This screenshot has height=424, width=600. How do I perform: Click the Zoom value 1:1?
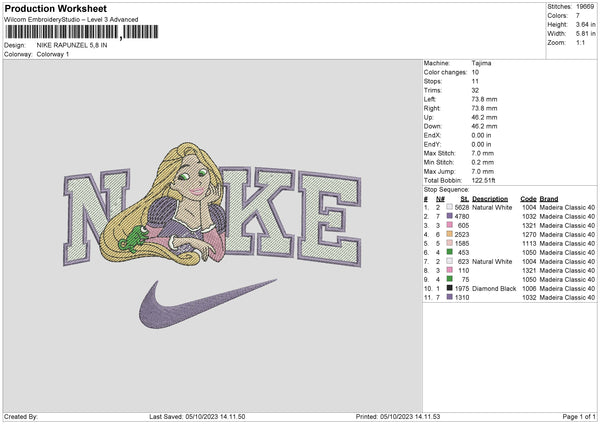click(580, 42)
